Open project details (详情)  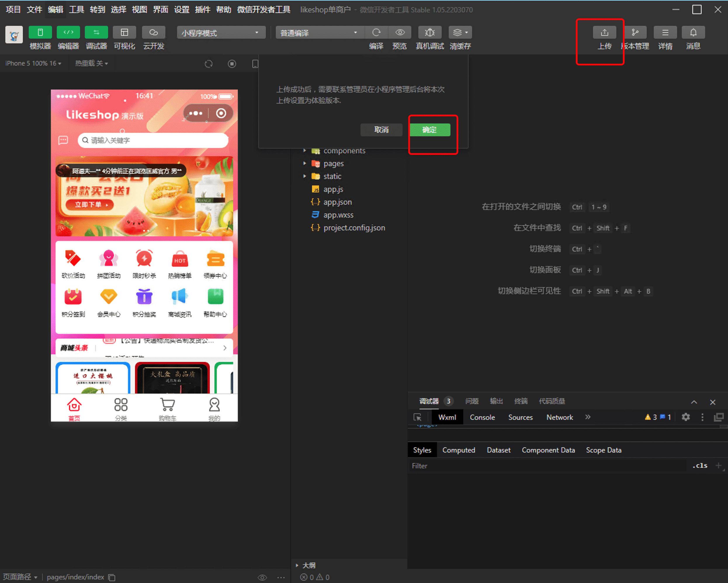point(665,32)
